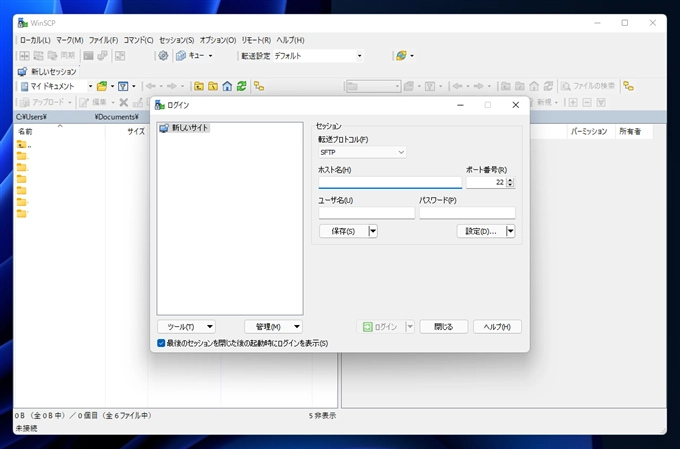Click the console terminal icon in the main toolbar
This screenshot has width=680, height=449.
click(88, 56)
